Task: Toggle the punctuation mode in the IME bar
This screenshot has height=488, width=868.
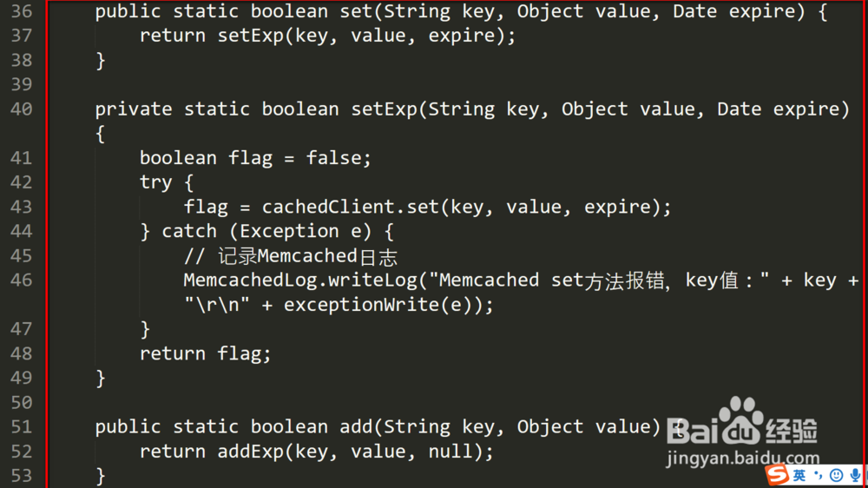Action: pyautogui.click(x=818, y=476)
